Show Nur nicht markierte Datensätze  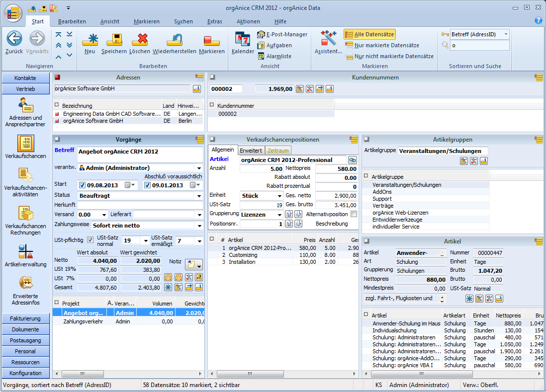(389, 56)
